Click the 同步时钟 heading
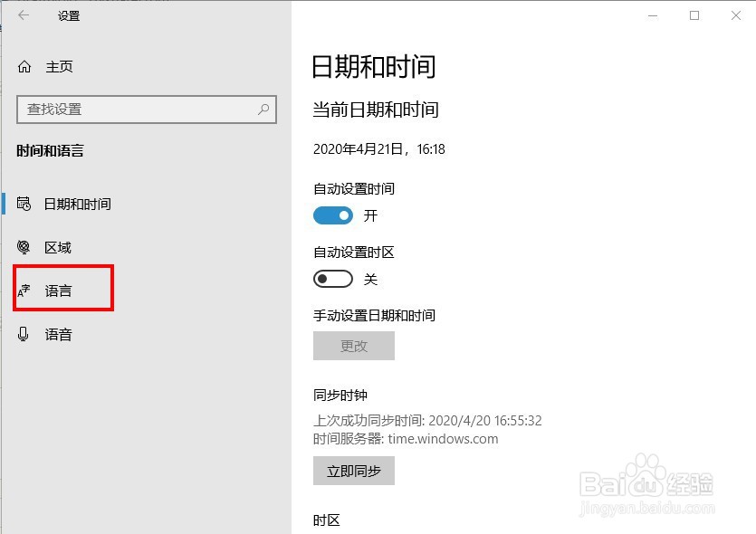 coord(340,396)
